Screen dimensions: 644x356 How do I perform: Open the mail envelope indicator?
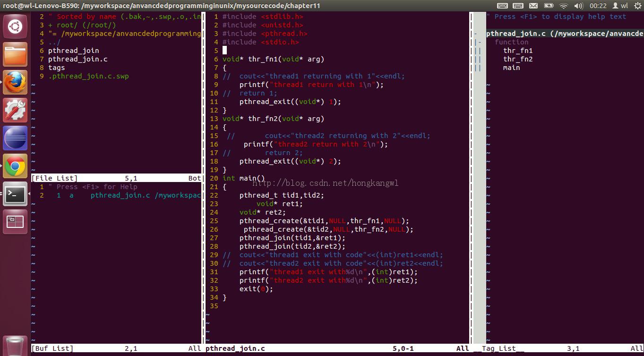pyautogui.click(x=533, y=6)
